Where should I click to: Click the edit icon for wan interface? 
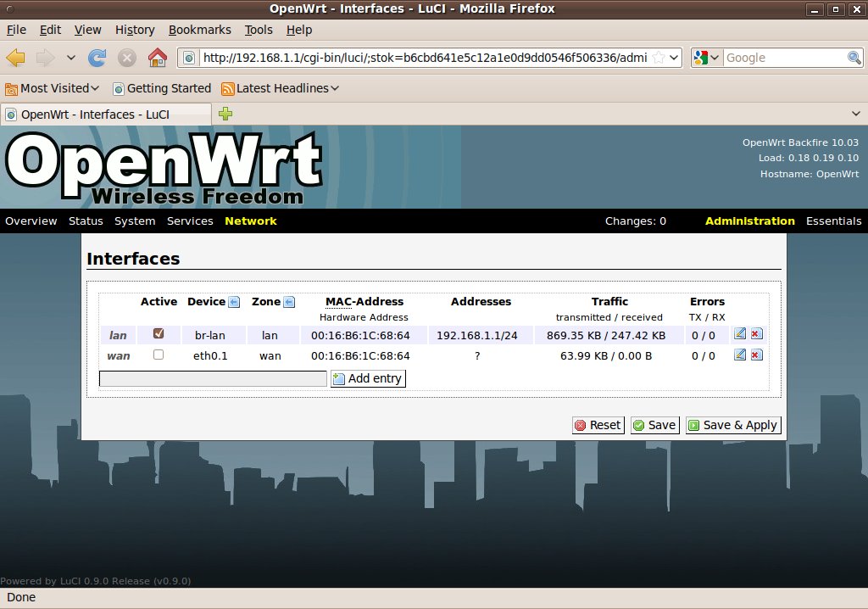(x=740, y=355)
